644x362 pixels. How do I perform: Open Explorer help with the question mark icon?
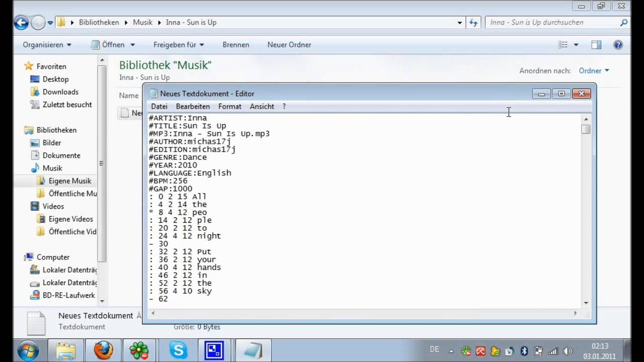[618, 45]
